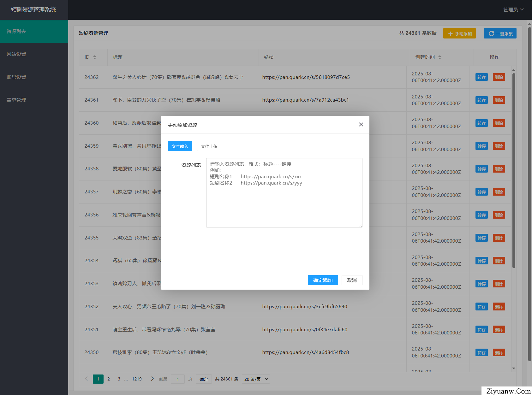Open 账号设置 in sidebar

(16, 77)
